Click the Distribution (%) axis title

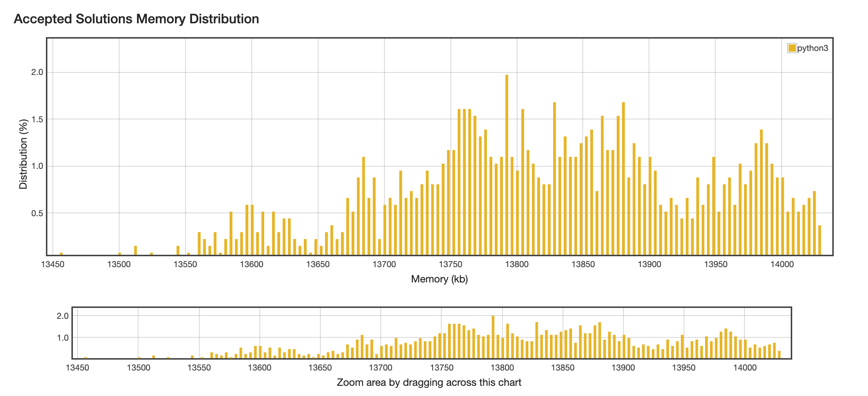(x=23, y=154)
